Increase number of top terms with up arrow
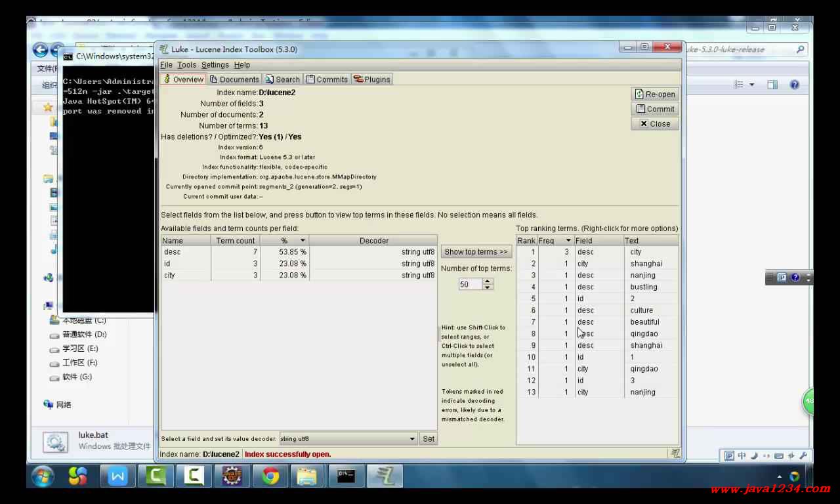840x504 pixels. click(487, 282)
